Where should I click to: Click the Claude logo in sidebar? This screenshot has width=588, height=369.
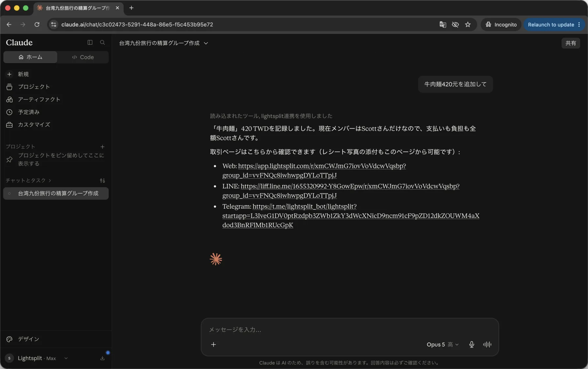19,42
